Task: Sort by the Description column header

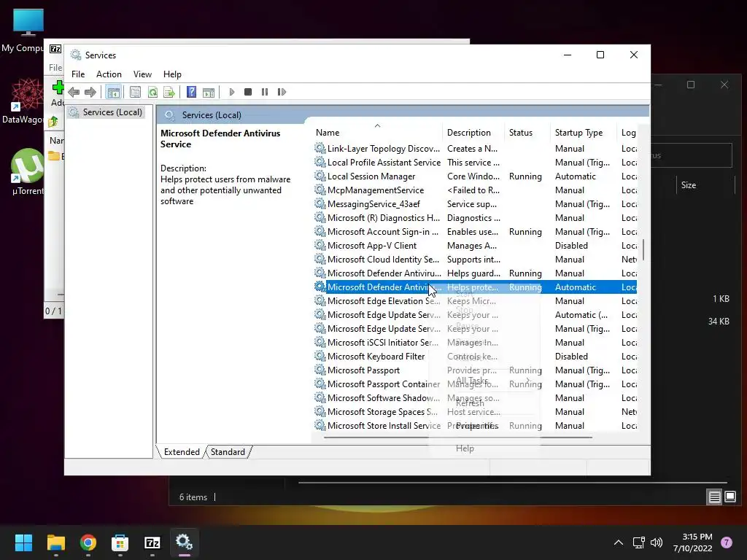Action: (x=473, y=133)
